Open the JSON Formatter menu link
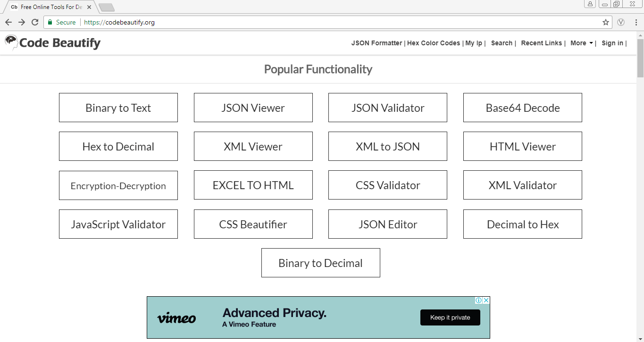The width and height of the screenshot is (644, 342). 376,43
